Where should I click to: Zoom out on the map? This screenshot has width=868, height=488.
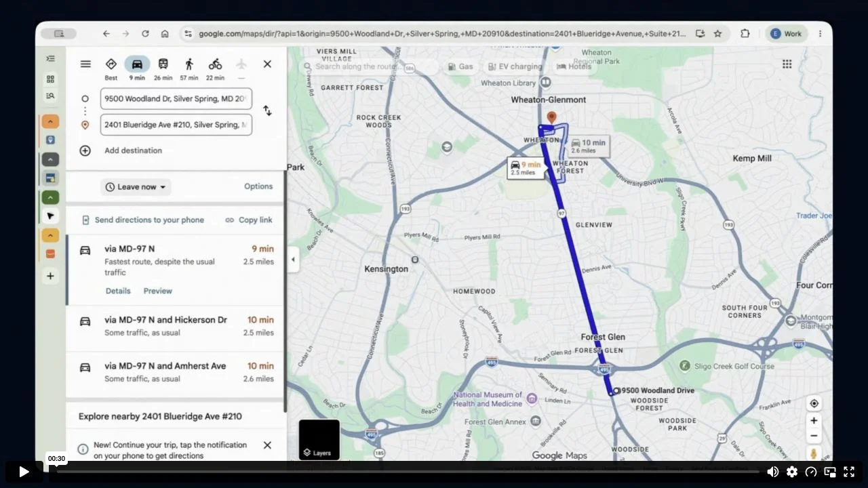[x=814, y=436]
